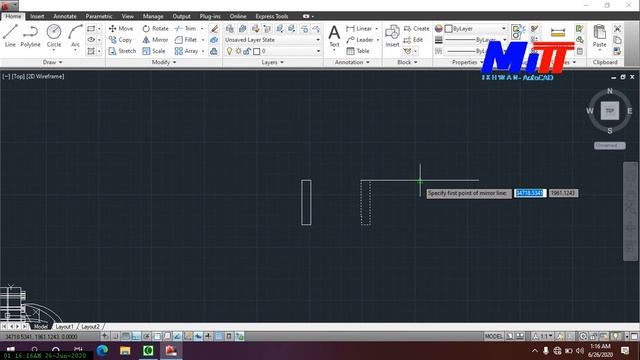Select the Circle tool
This screenshot has height=360, width=640.
[x=53, y=36]
